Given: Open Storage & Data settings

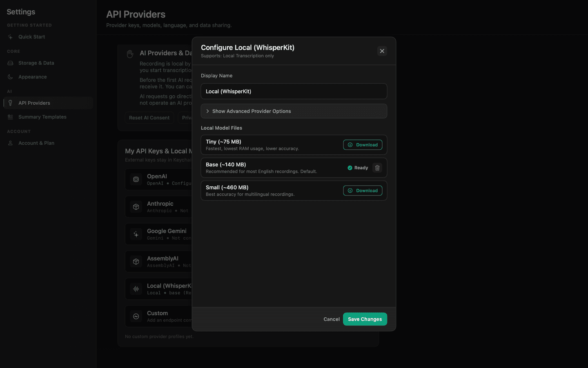Looking at the screenshot, I should (x=48, y=63).
